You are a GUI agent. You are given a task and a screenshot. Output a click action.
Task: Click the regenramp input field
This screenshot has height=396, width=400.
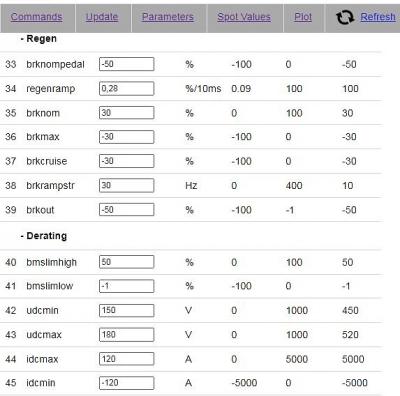(x=127, y=89)
